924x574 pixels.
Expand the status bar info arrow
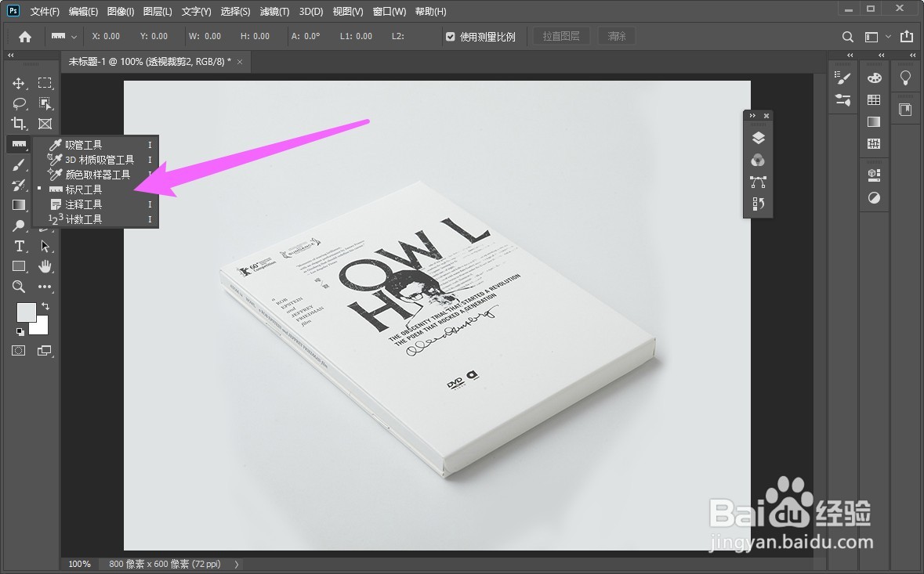click(237, 564)
